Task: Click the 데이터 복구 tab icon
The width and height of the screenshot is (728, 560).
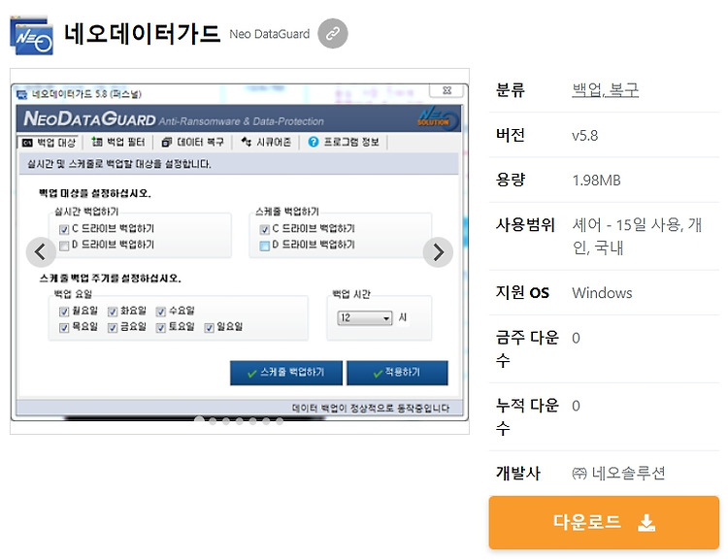Action: (167, 142)
